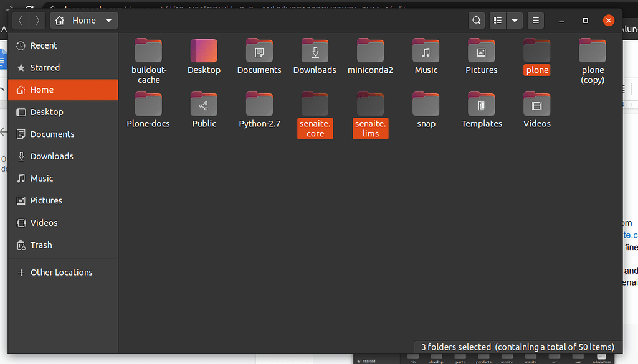The width and height of the screenshot is (638, 364).
Task: Go back with the left arrow
Action: pyautogui.click(x=21, y=21)
